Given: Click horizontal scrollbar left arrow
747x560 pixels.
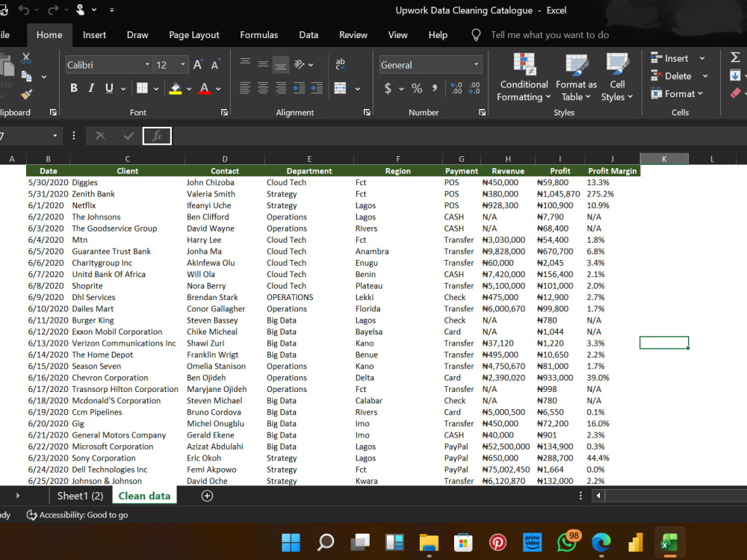Looking at the screenshot, I should point(598,496).
